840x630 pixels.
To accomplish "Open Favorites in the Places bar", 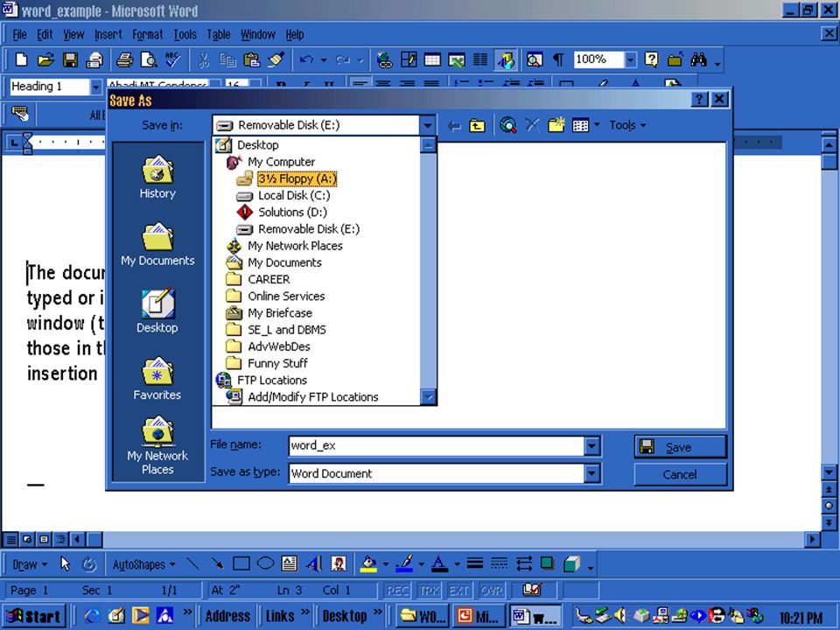I will (157, 378).
